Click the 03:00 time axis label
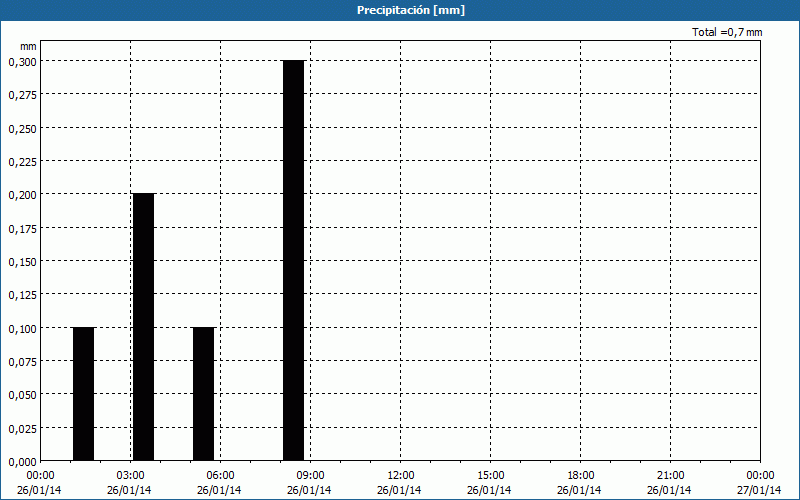The image size is (800, 500). tap(130, 475)
